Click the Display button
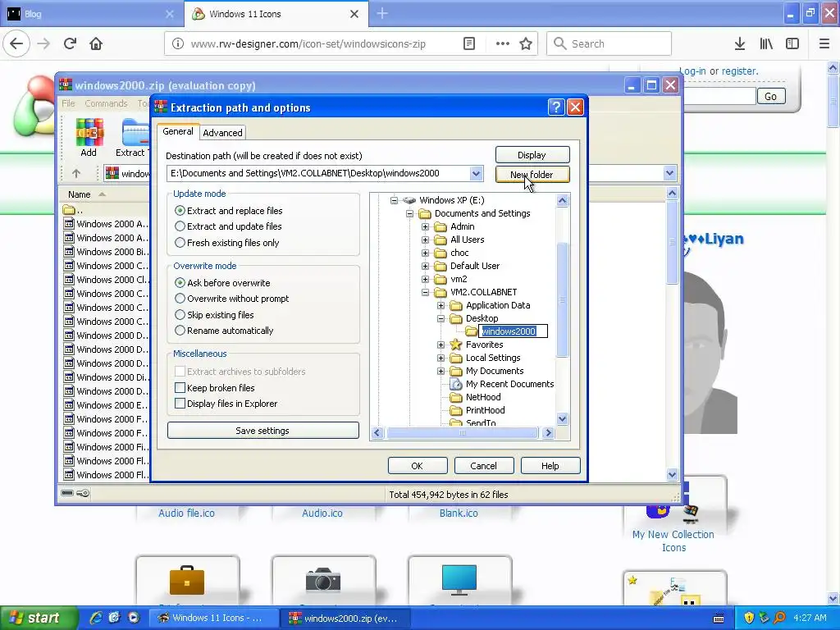The height and width of the screenshot is (630, 840). [x=532, y=155]
